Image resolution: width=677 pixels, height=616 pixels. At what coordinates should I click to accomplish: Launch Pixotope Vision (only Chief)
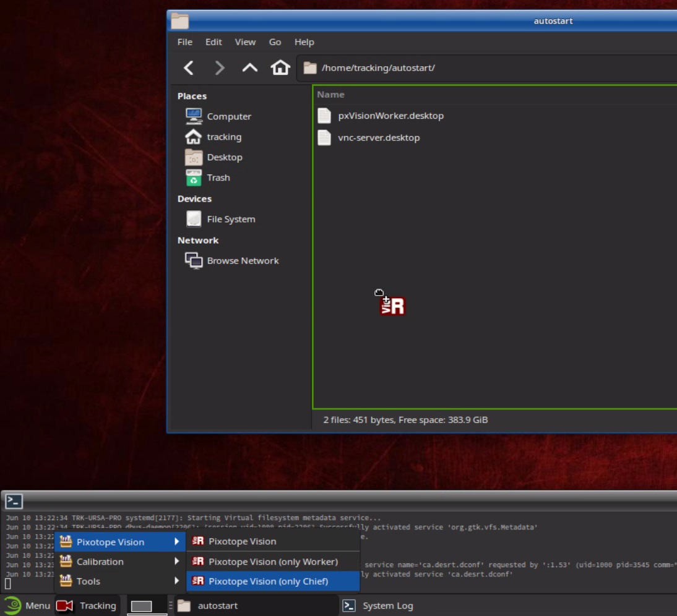click(x=268, y=581)
